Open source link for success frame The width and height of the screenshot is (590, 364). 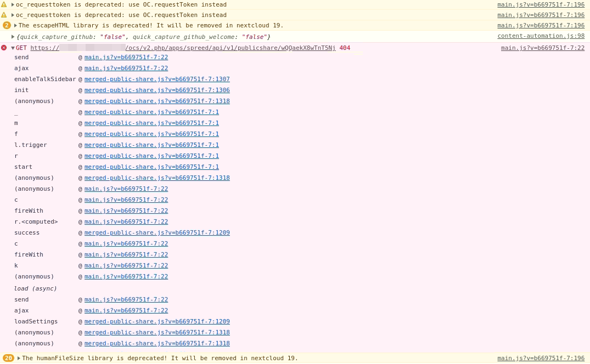(x=157, y=232)
